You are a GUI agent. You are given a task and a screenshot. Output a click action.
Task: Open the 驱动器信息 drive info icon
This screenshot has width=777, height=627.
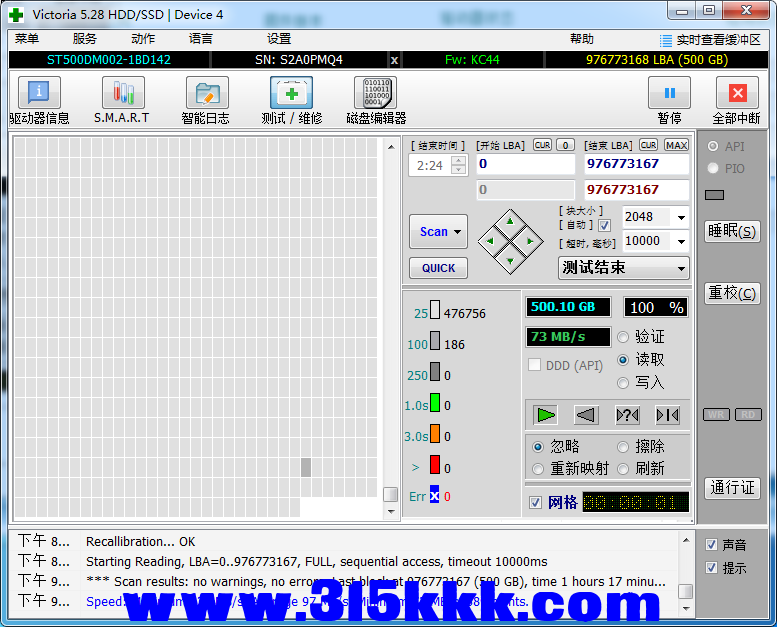tap(39, 94)
